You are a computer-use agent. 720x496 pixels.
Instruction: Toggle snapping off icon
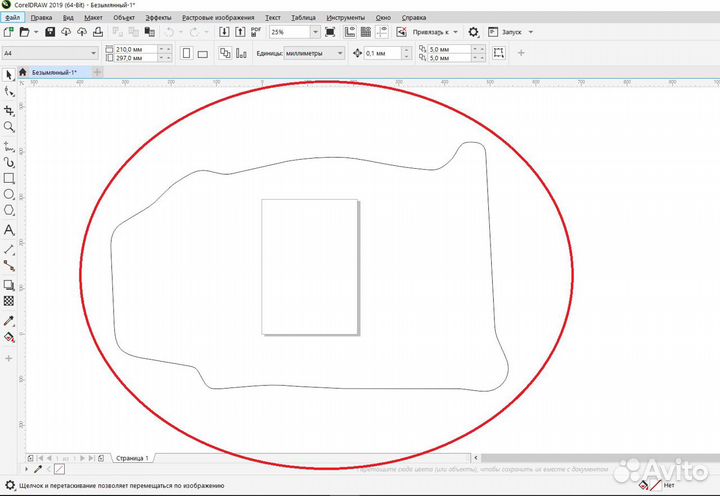click(401, 32)
